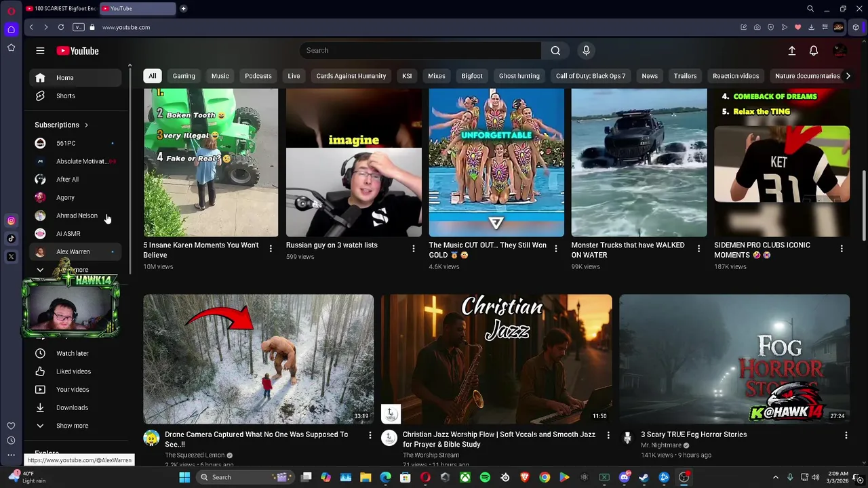Open Instagram in the browser sidebar
The image size is (868, 488).
(x=11, y=220)
